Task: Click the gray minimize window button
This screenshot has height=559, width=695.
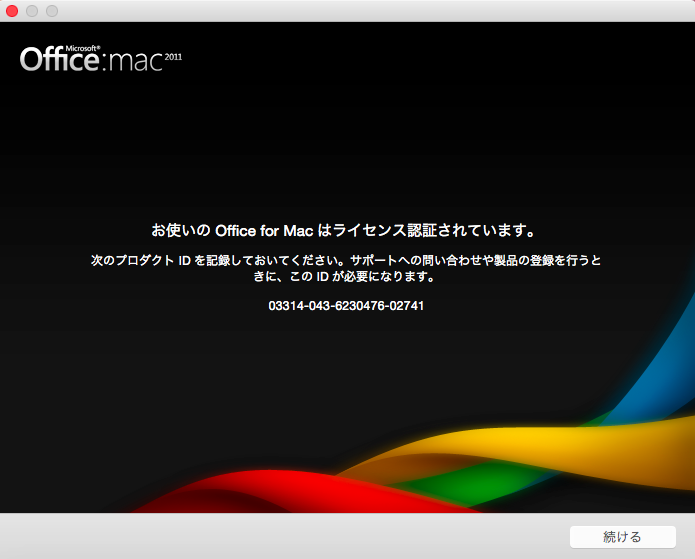Action: click(32, 11)
